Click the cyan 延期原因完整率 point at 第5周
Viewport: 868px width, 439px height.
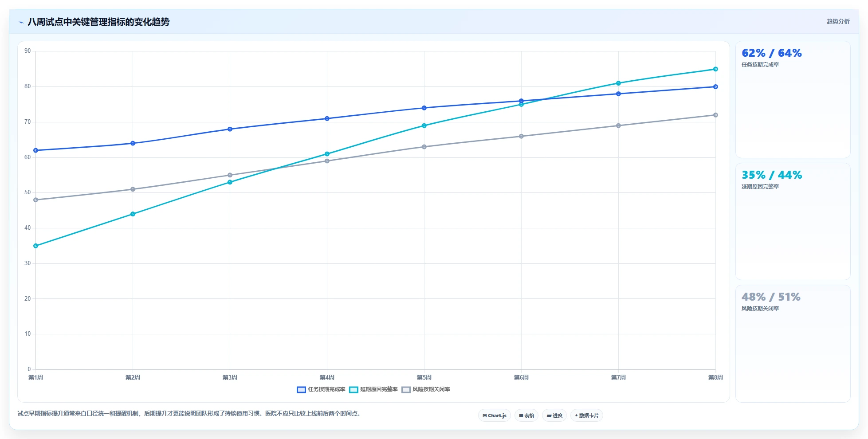pos(424,125)
